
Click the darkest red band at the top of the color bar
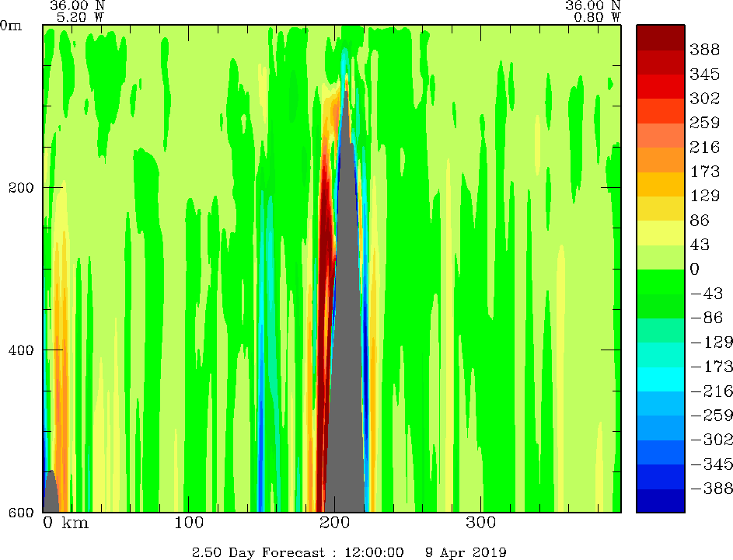coord(661,37)
